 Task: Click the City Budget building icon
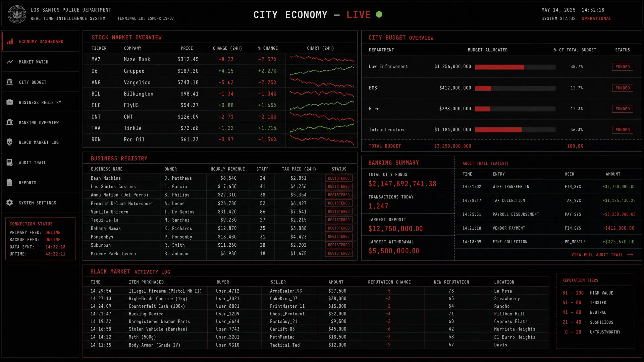point(10,82)
